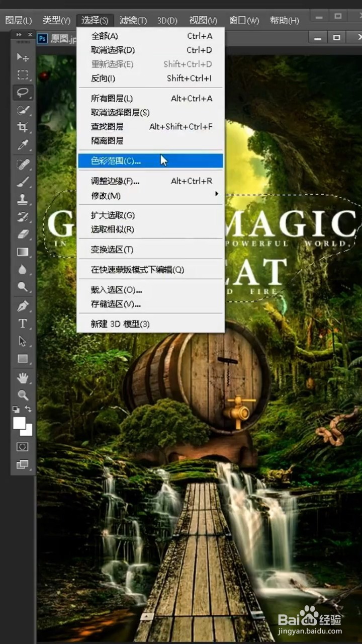Open 色彩范围(C)... color range

click(150, 161)
